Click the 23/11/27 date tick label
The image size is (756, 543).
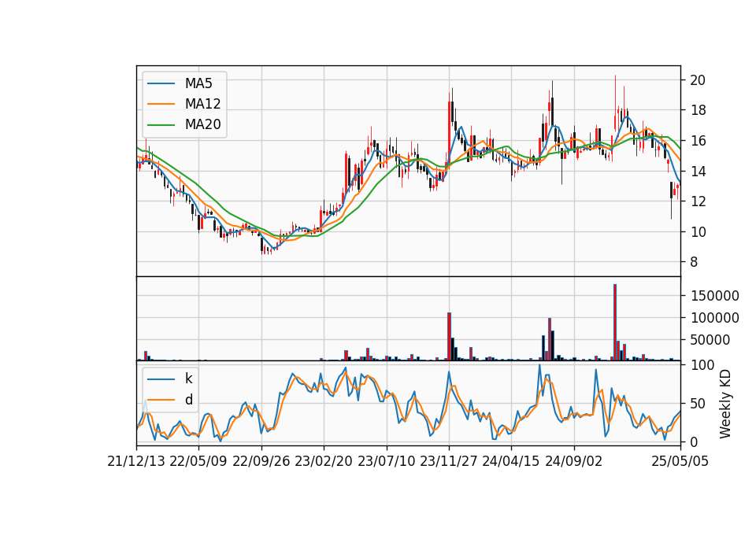[x=449, y=461]
